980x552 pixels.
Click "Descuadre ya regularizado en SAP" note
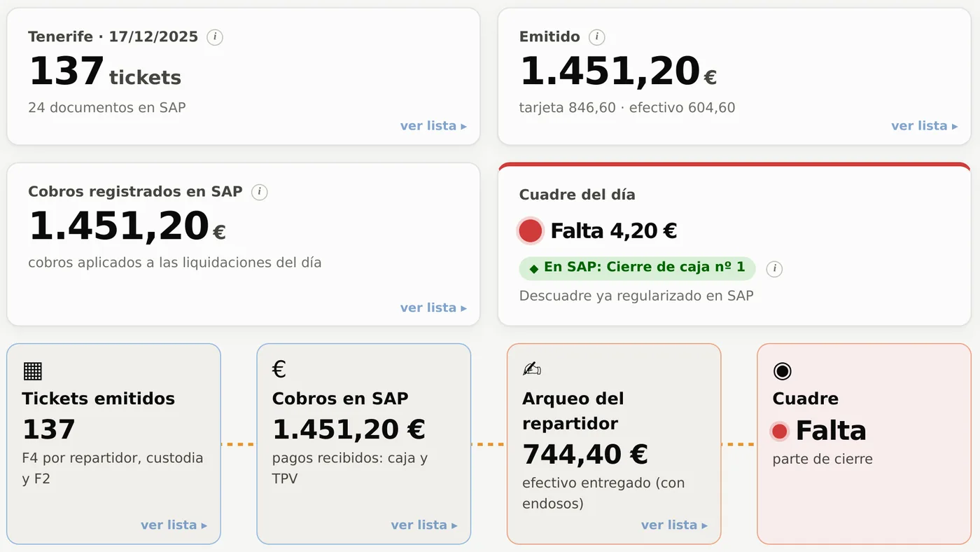tap(636, 296)
